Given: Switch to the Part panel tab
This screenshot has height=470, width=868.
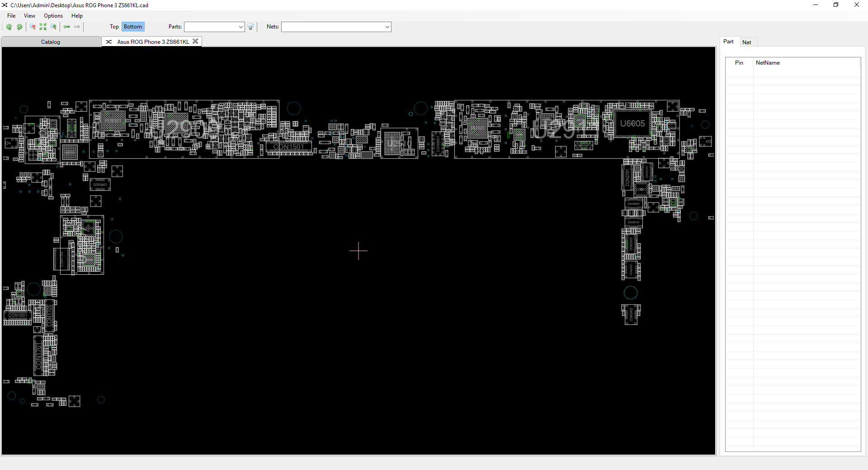Looking at the screenshot, I should [x=728, y=42].
